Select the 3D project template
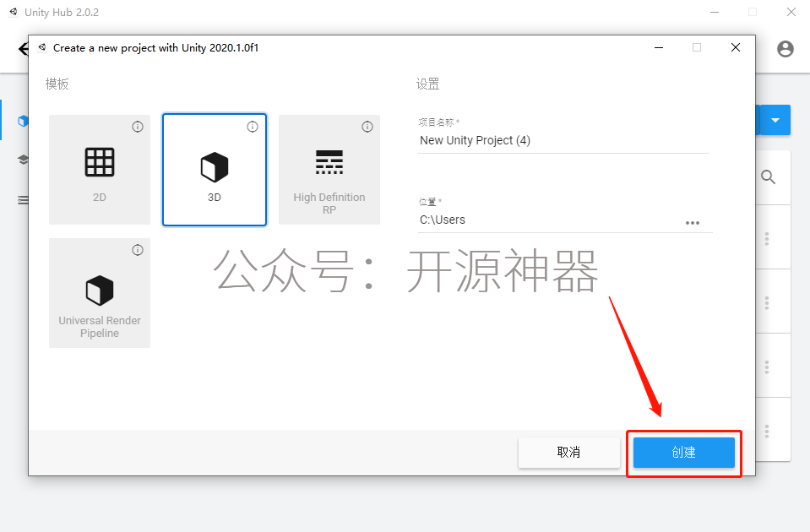This screenshot has width=810, height=532. (x=215, y=170)
